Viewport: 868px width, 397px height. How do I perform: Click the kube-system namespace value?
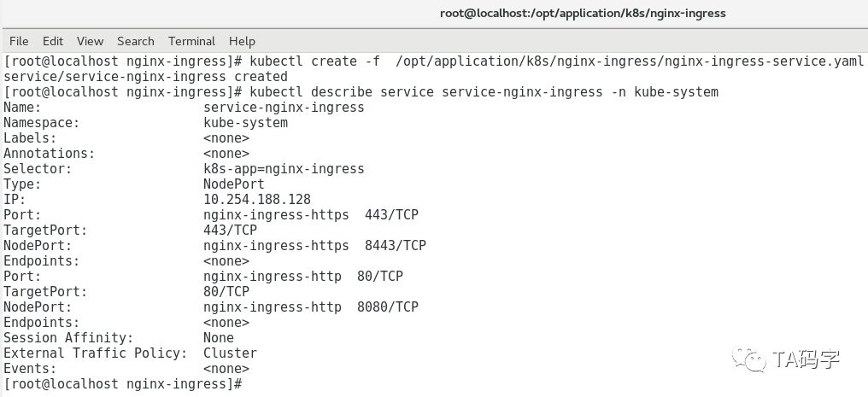click(x=245, y=123)
